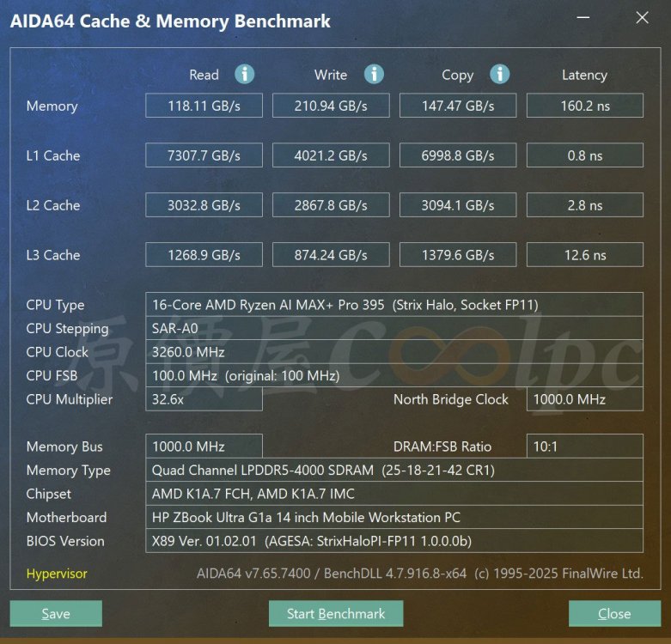Select Memory Write value 210.94 GB/s

point(331,106)
